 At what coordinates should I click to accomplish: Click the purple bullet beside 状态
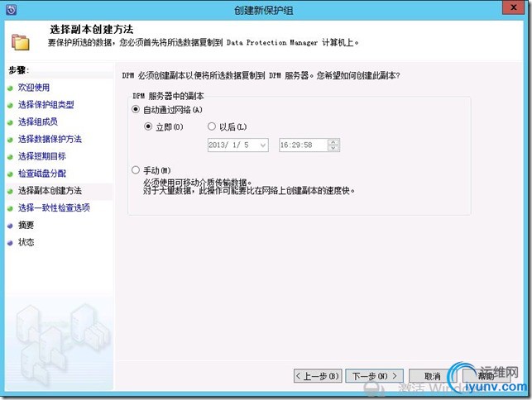point(10,243)
